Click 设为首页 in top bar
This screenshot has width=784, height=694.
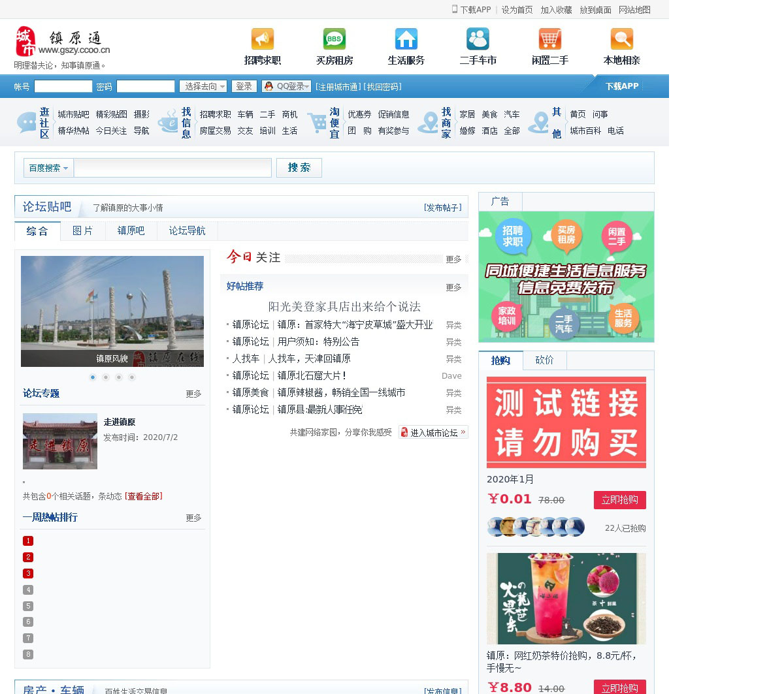coord(517,10)
